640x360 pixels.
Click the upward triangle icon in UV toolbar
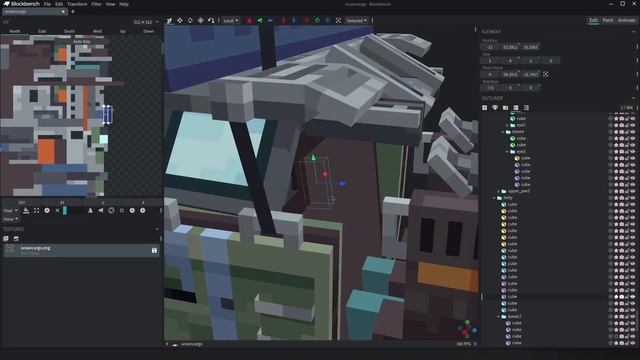coord(90,211)
